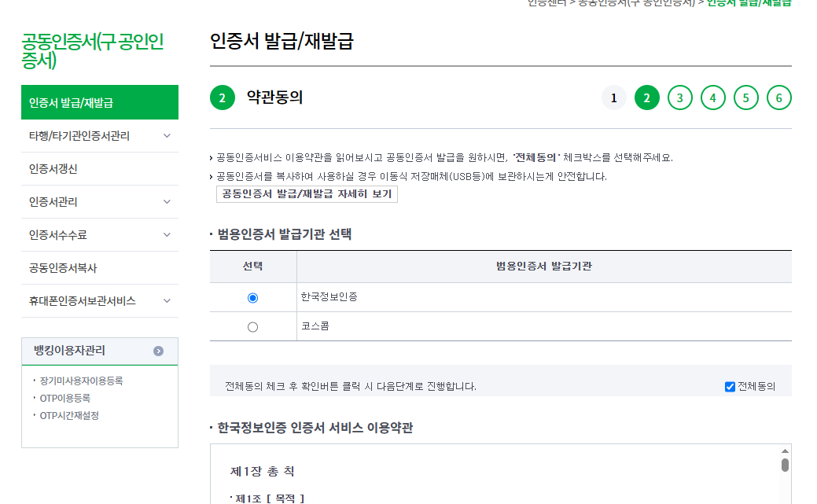This screenshot has width=817, height=504.
Task: Click scroll-up arrow in terms box
Action: pos(785,451)
